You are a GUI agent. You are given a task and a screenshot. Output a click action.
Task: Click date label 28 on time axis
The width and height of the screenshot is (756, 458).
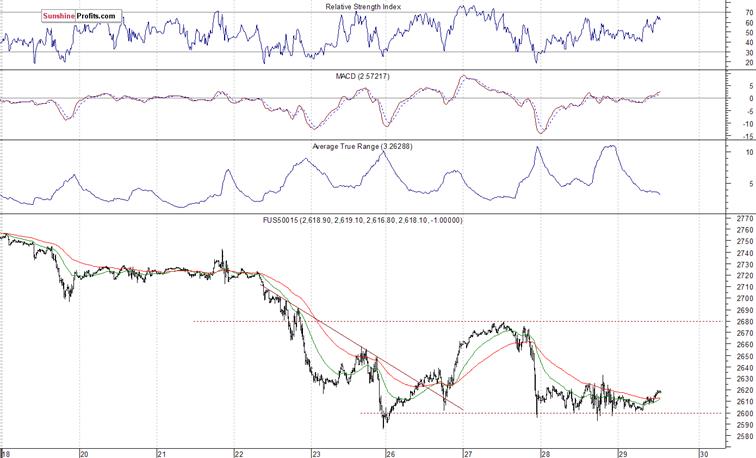(x=545, y=454)
